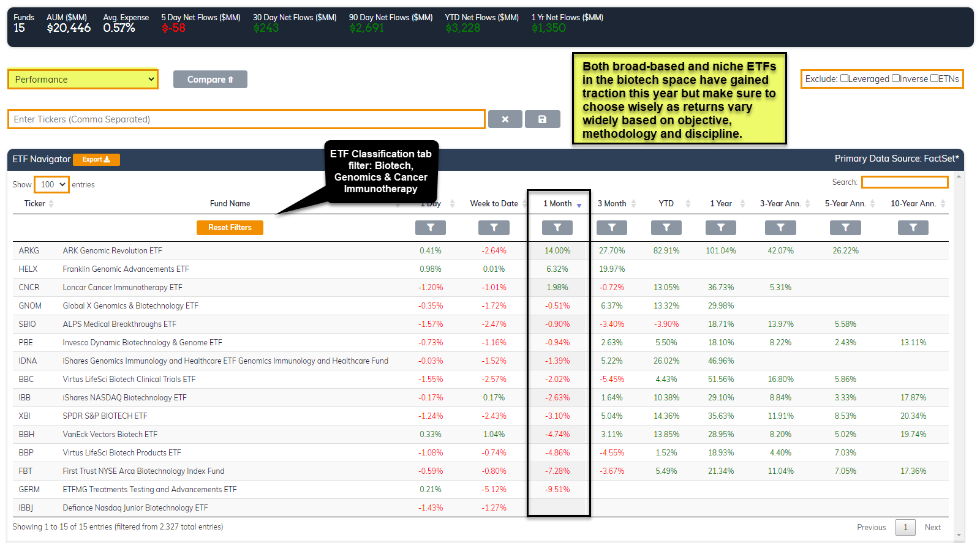Toggle the Leveraged exclude checkbox

(x=844, y=78)
